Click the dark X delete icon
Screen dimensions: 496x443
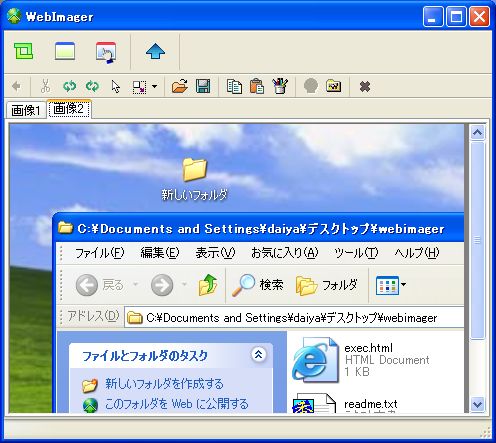(x=365, y=87)
